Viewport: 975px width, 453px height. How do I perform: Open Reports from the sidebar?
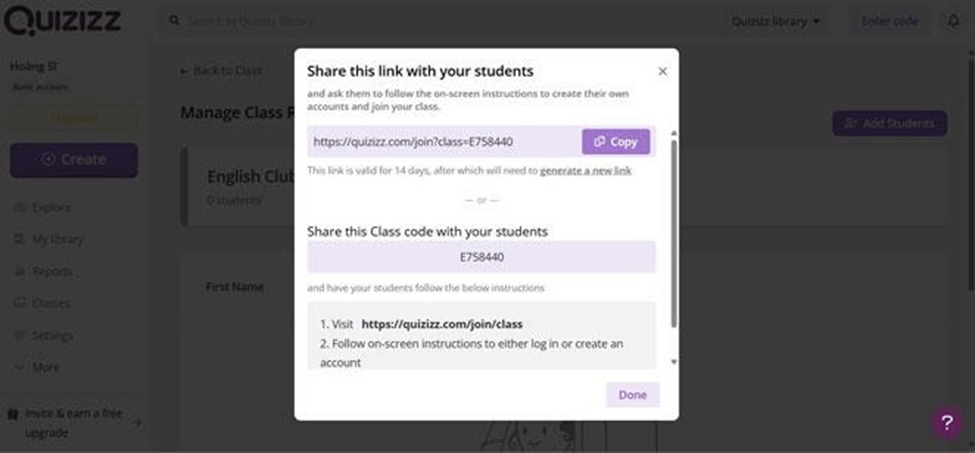tap(52, 272)
